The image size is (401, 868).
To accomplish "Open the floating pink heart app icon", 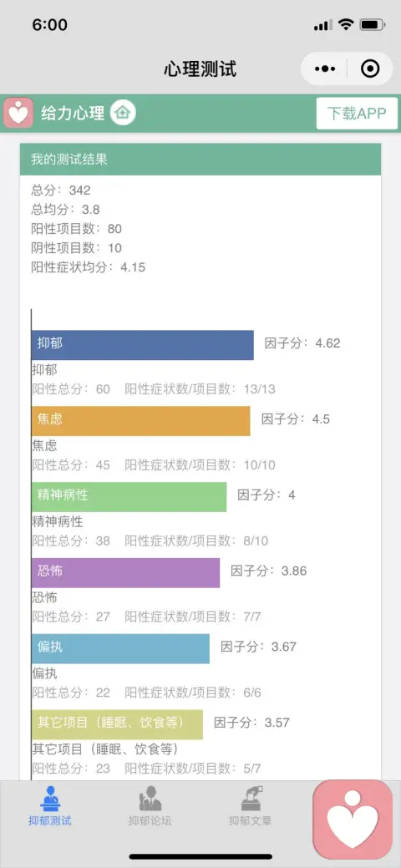I will (353, 820).
